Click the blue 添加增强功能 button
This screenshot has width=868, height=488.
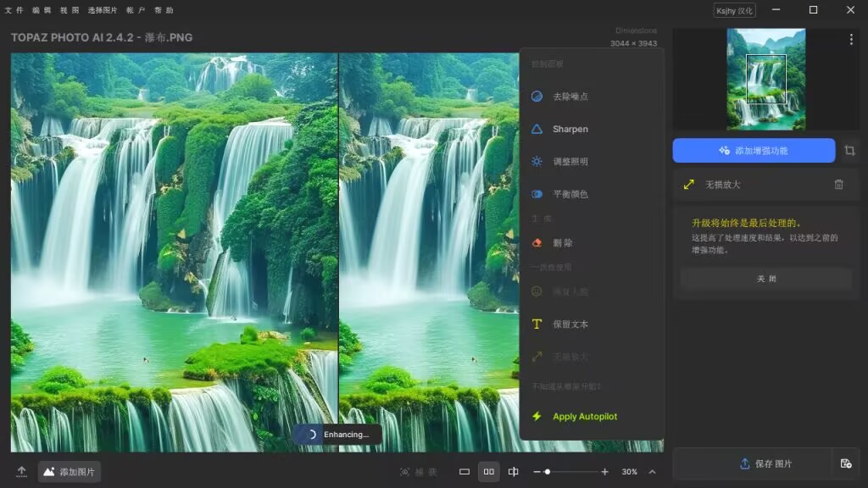coord(753,150)
